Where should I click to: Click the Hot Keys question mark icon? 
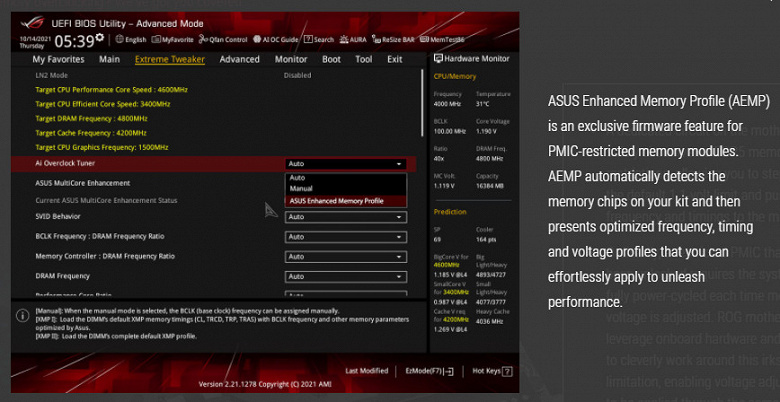pyautogui.click(x=507, y=371)
